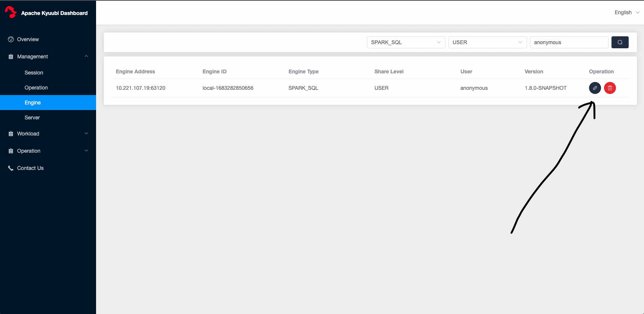Click the Version column header
This screenshot has height=314, width=644.
(534, 71)
